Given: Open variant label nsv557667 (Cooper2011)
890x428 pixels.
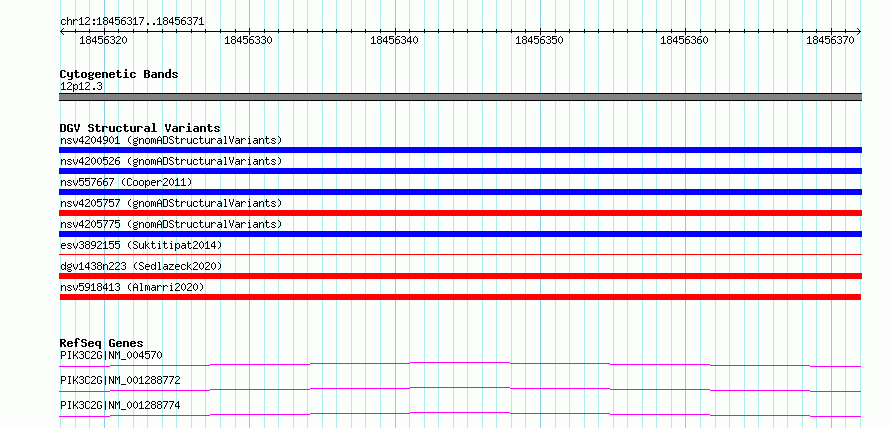Looking at the screenshot, I should (x=126, y=182).
